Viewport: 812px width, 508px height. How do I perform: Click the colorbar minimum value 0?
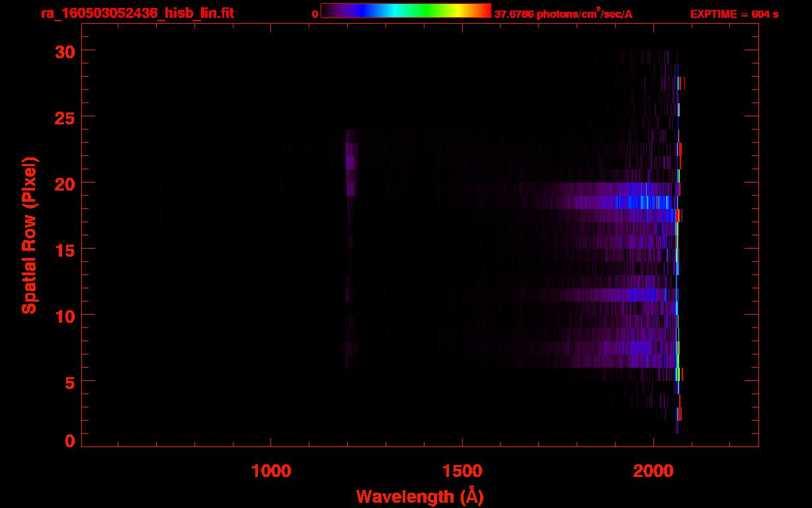pos(315,14)
